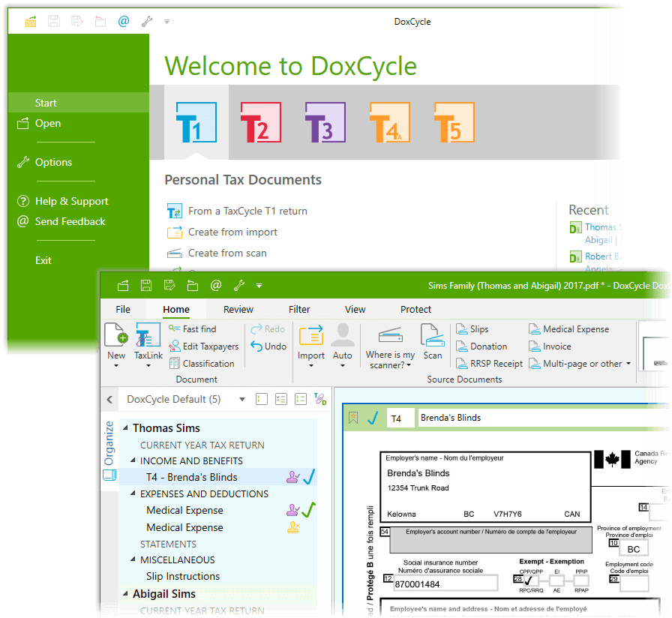Screen dimensions: 672x618
Task: Switch to the Filter ribbon tab
Action: pos(299,310)
